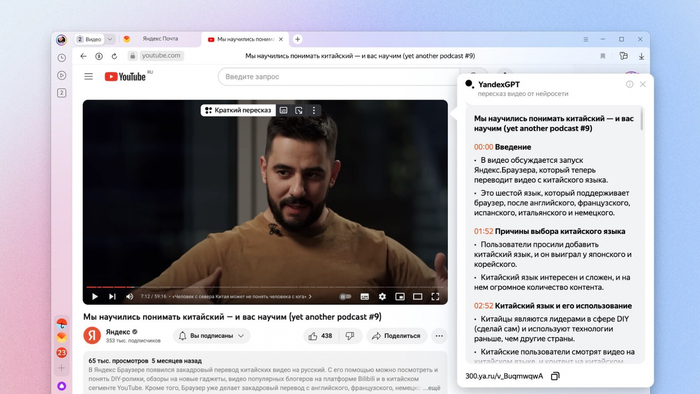
Task: Copy the 300.ya.ru link with copy icon
Action: click(x=555, y=376)
